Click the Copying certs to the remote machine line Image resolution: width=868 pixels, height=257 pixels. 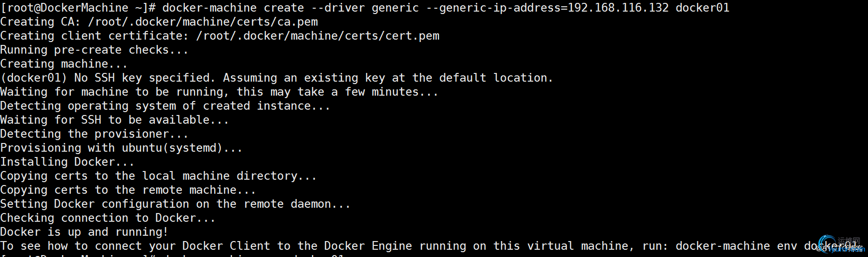[128, 190]
